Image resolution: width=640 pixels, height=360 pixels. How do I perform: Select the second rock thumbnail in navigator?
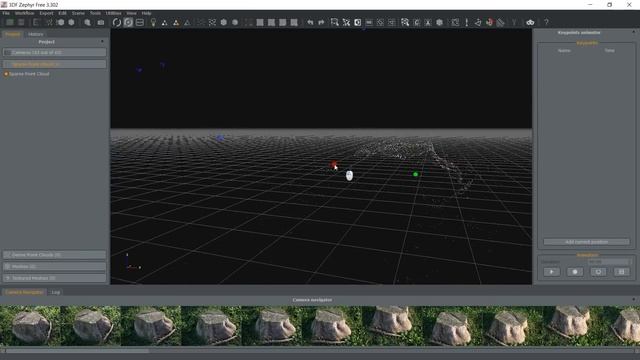click(x=90, y=326)
